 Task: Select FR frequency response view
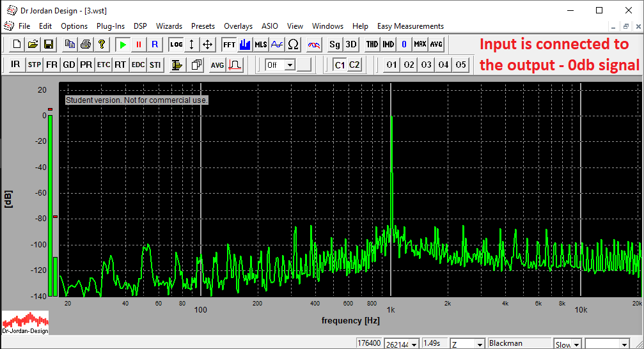coord(52,65)
